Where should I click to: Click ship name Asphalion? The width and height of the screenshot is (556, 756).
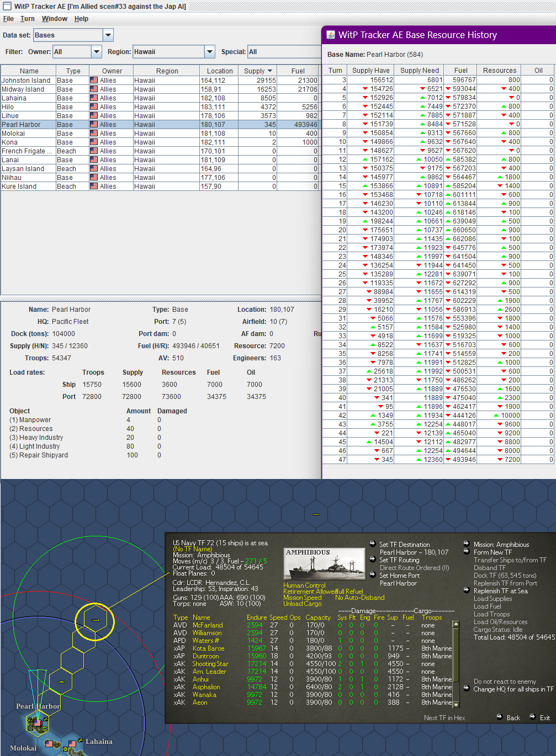(x=206, y=687)
